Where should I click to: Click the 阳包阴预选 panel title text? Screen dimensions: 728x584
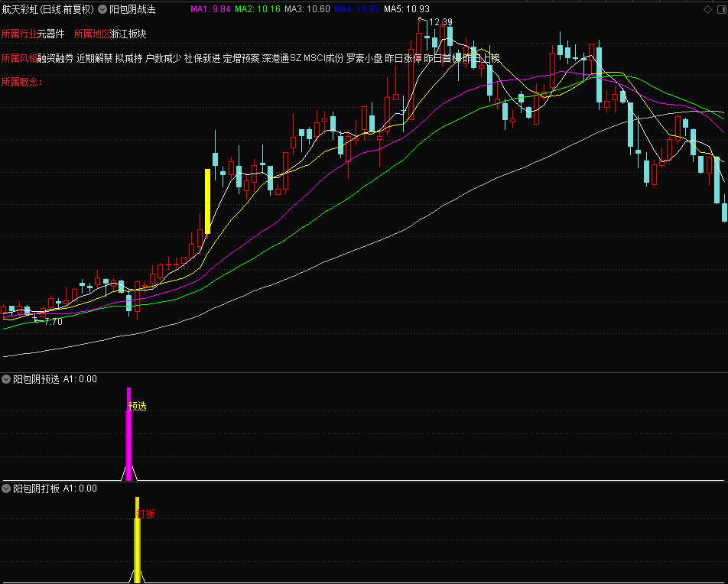click(x=36, y=378)
